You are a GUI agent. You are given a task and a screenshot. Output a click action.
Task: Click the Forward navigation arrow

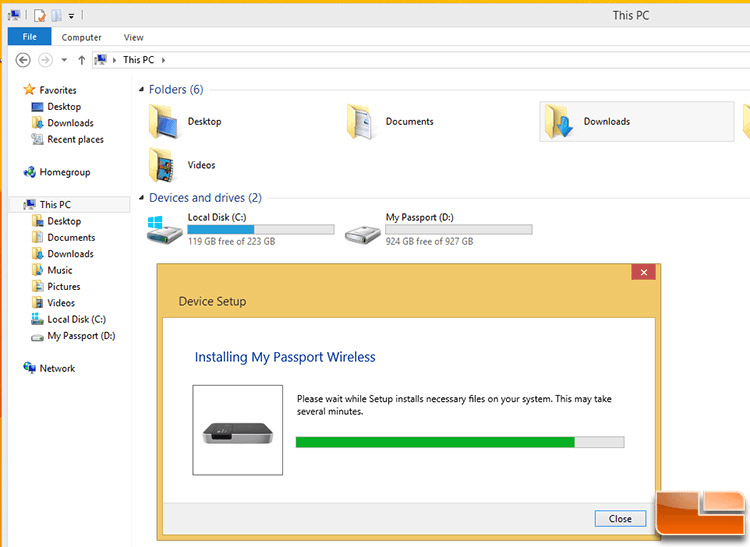(x=45, y=60)
